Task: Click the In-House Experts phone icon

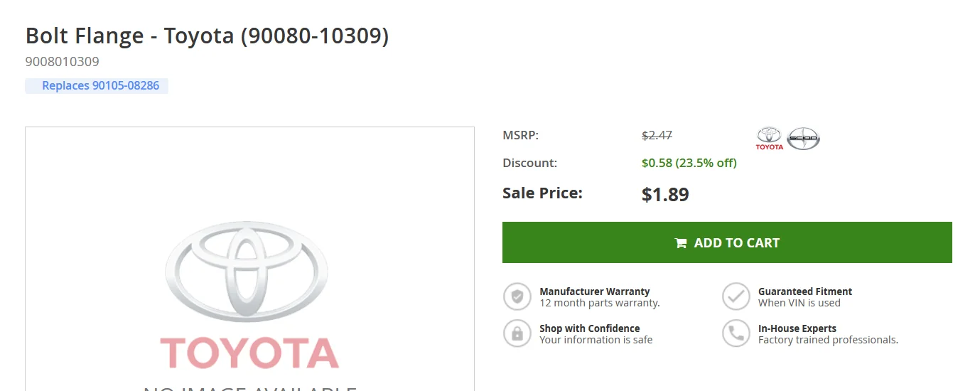Action: [736, 333]
